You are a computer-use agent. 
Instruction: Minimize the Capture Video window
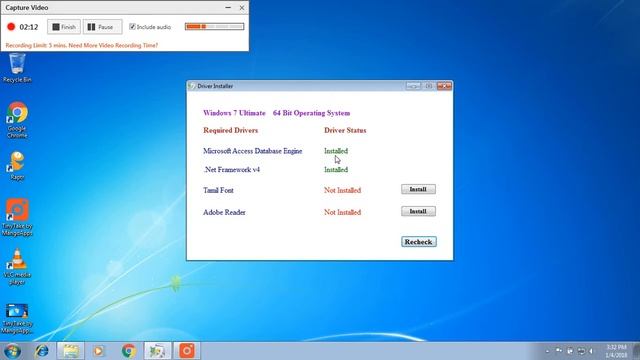228,8
